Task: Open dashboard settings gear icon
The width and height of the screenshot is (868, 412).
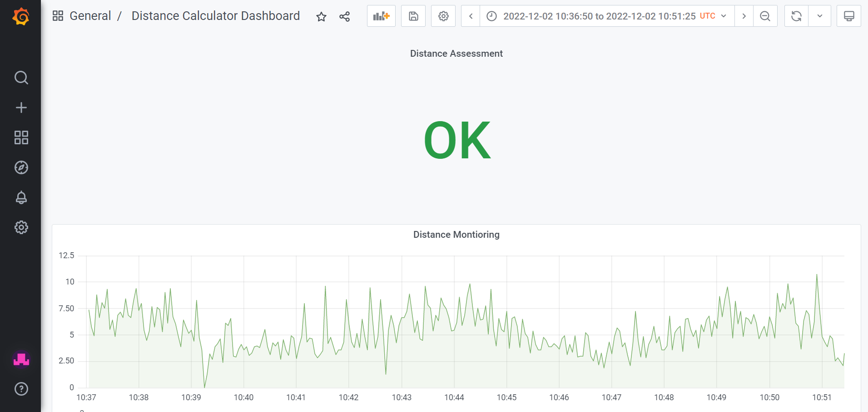Action: [x=443, y=16]
